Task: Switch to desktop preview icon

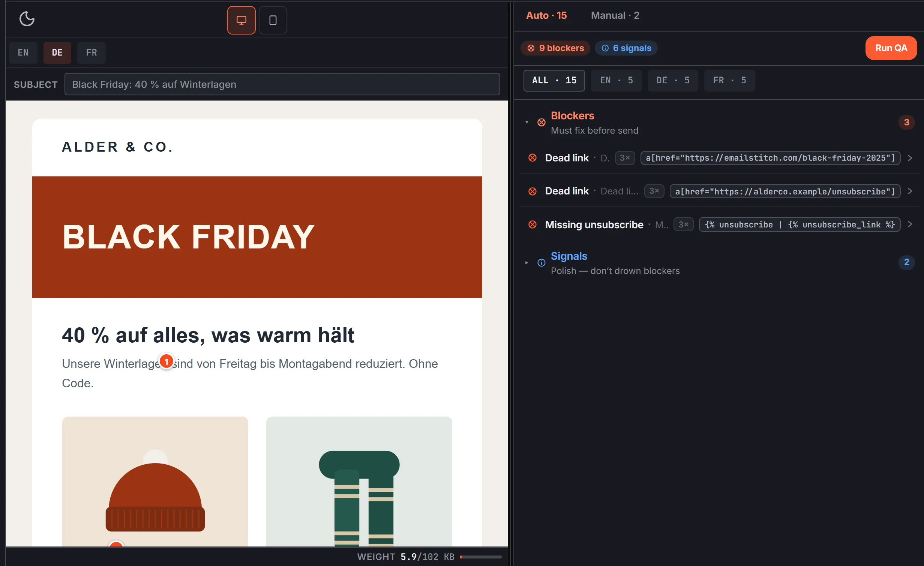Action: (241, 20)
